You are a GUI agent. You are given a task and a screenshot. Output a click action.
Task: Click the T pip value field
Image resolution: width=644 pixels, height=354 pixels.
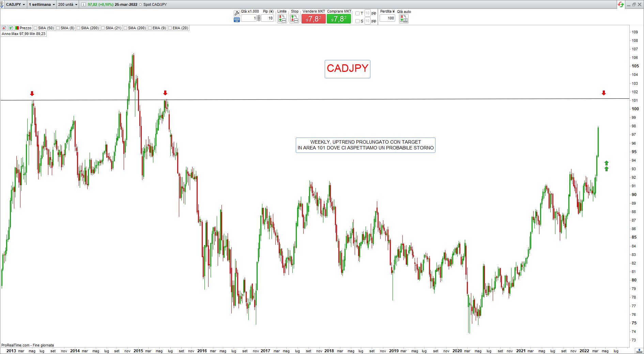point(367,13)
